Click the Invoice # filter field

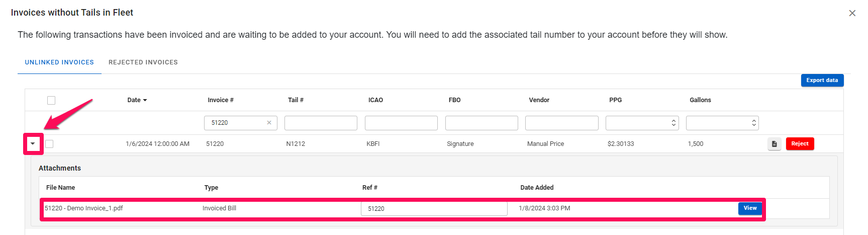(236, 123)
